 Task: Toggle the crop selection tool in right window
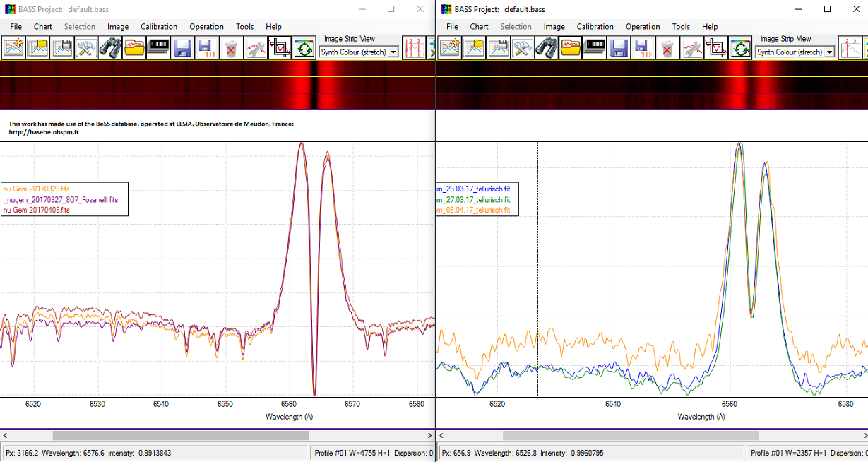716,48
